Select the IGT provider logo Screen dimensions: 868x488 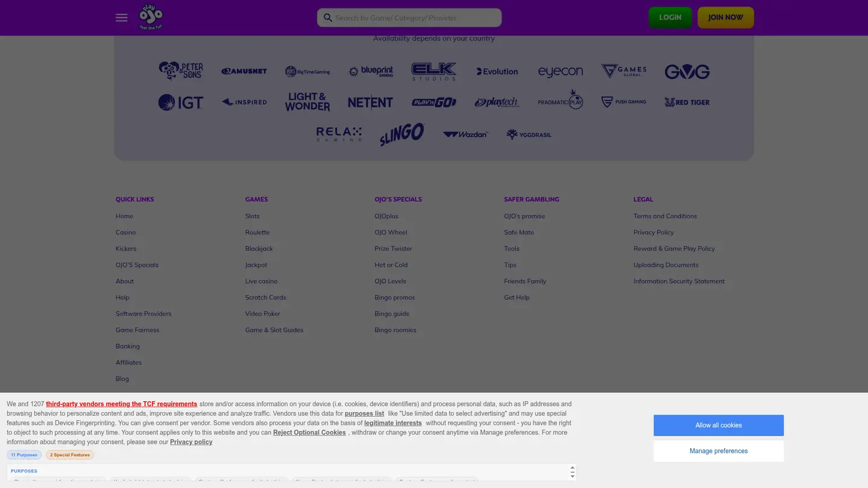(181, 102)
